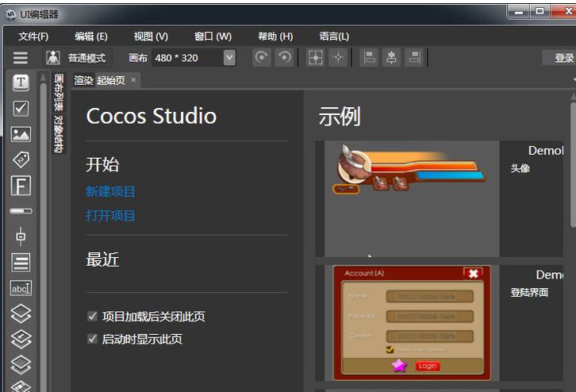Close the 起始页 tab
The height and width of the screenshot is (392, 576).
coord(134,79)
